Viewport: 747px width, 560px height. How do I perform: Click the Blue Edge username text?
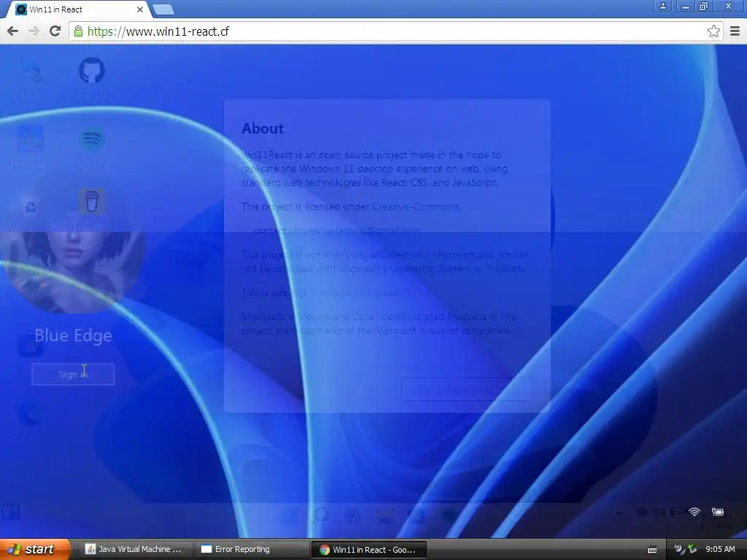pyautogui.click(x=74, y=335)
